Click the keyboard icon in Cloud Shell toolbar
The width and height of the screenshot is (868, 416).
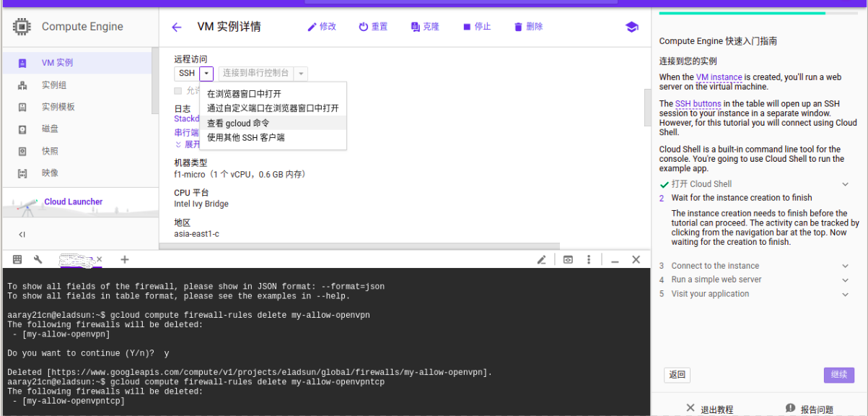point(16,259)
